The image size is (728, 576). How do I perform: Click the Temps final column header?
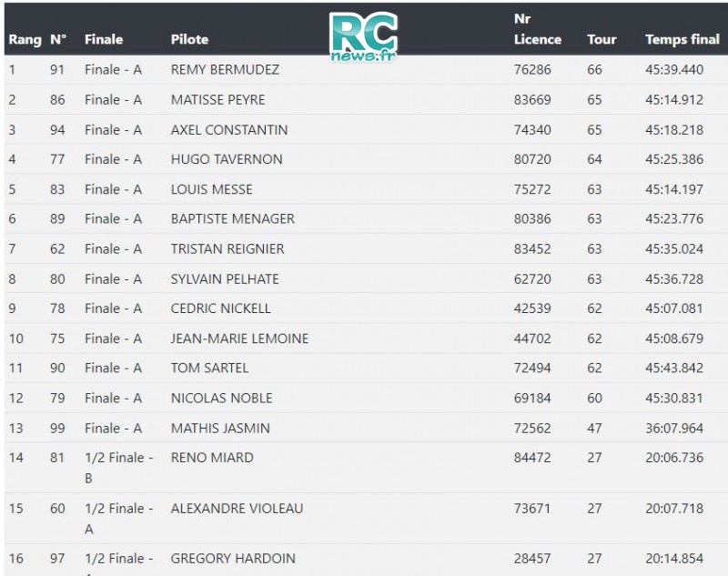click(682, 39)
